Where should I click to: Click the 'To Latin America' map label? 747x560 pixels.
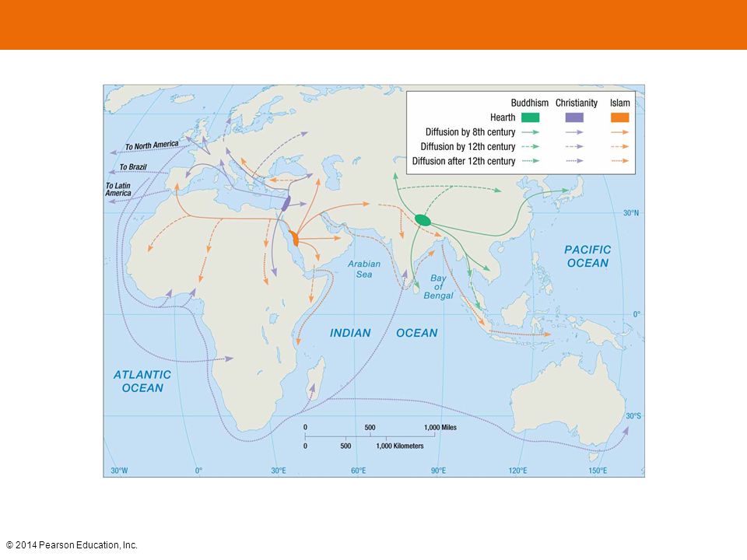pyautogui.click(x=117, y=190)
